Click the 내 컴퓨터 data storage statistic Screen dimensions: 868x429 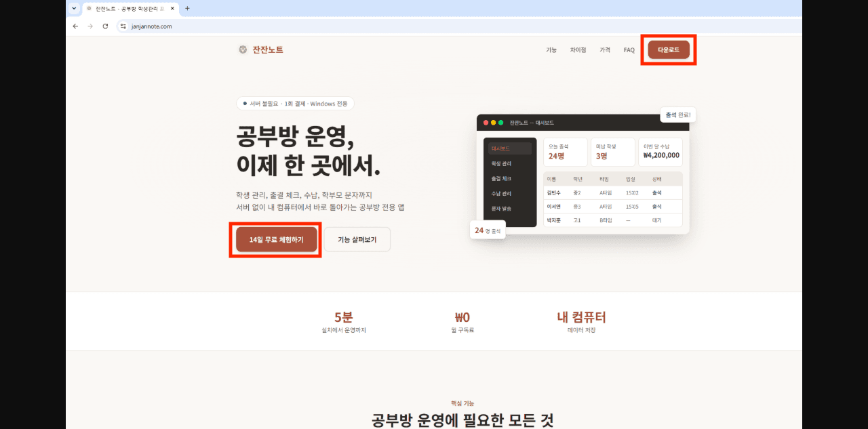point(581,321)
